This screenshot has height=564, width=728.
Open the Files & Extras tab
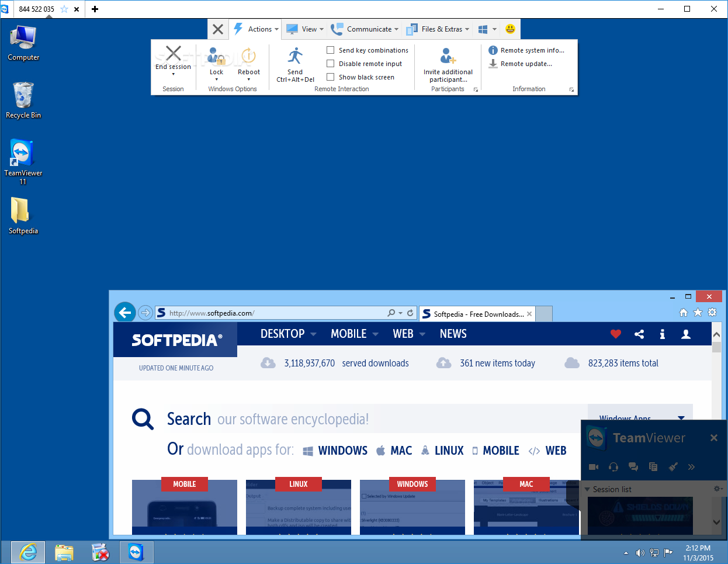click(438, 29)
